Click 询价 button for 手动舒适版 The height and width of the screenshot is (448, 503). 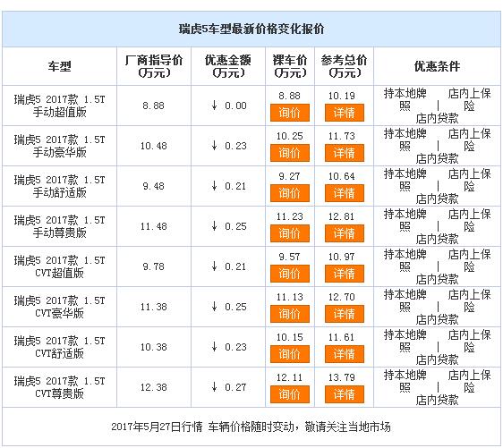[290, 193]
